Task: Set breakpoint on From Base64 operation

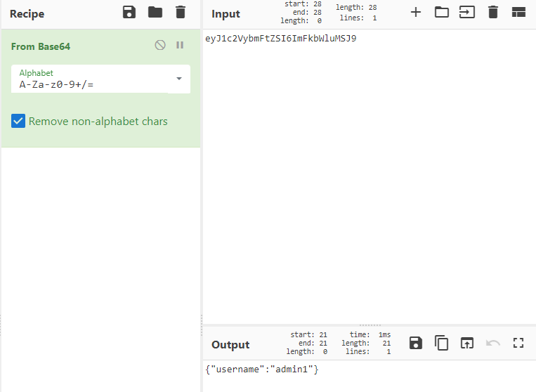Action: pyautogui.click(x=180, y=45)
